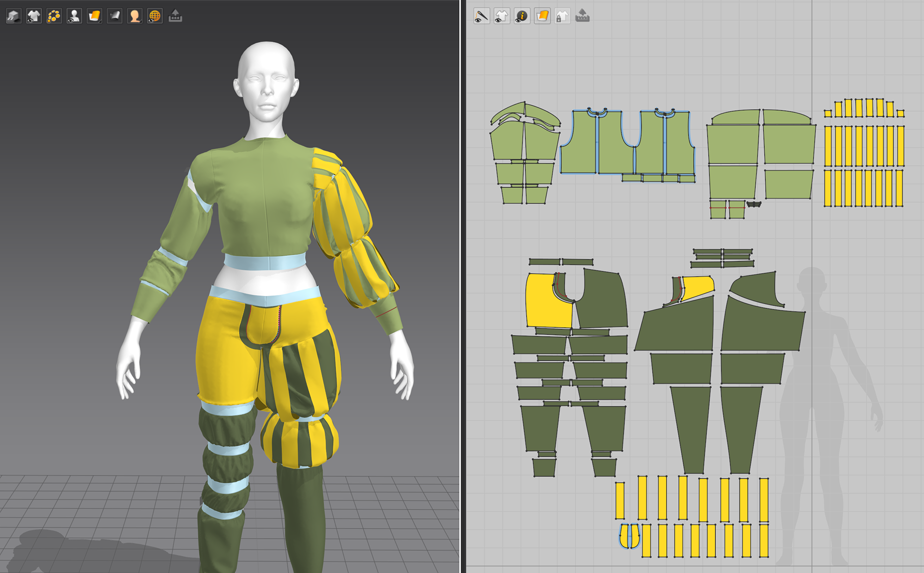This screenshot has width=924, height=573.
Task: Select textured surface in the 2D window
Action: click(542, 16)
